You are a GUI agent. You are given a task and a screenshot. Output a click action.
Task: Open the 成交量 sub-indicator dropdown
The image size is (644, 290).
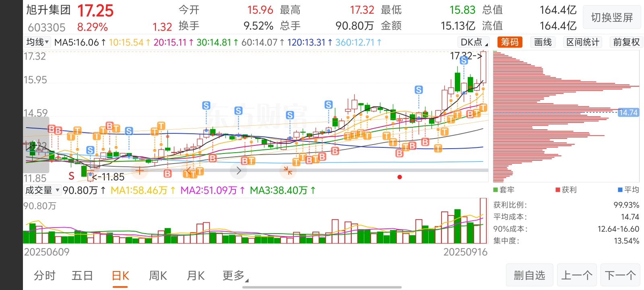point(42,190)
